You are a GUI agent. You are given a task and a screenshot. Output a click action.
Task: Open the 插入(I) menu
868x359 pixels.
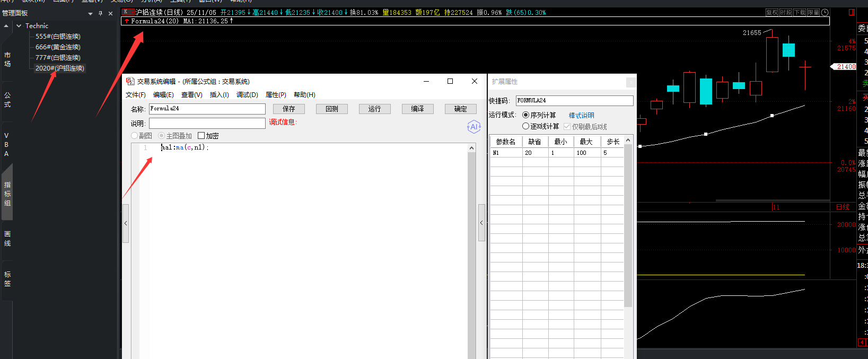[x=219, y=95]
